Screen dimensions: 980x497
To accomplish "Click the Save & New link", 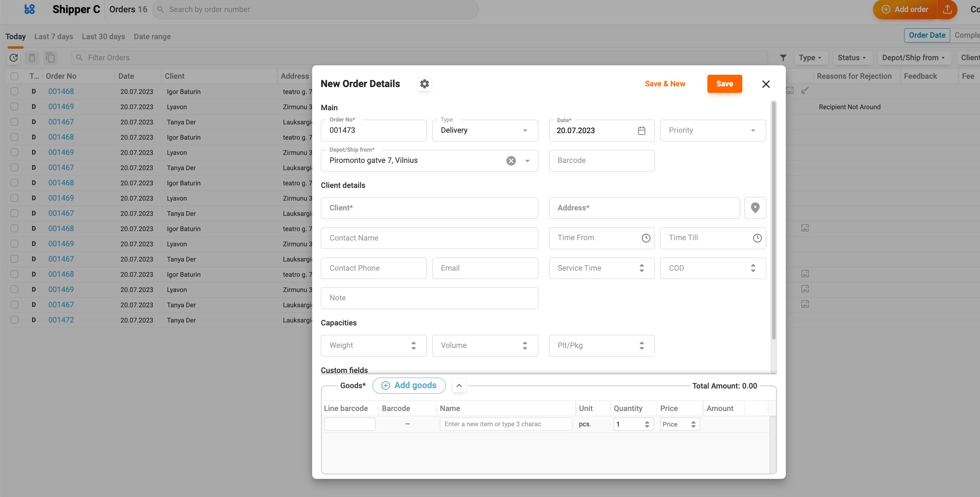I will 665,84.
